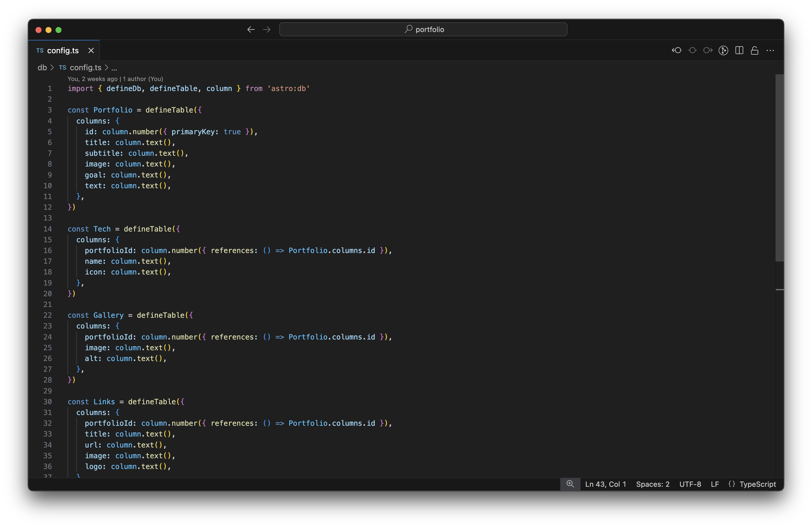Close the config.ts tab
The width and height of the screenshot is (812, 528).
(x=91, y=50)
